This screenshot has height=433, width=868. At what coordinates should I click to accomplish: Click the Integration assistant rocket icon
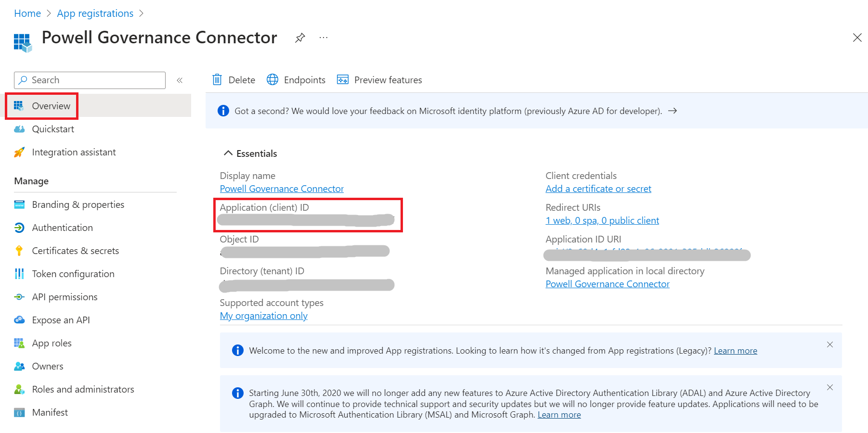click(x=19, y=152)
